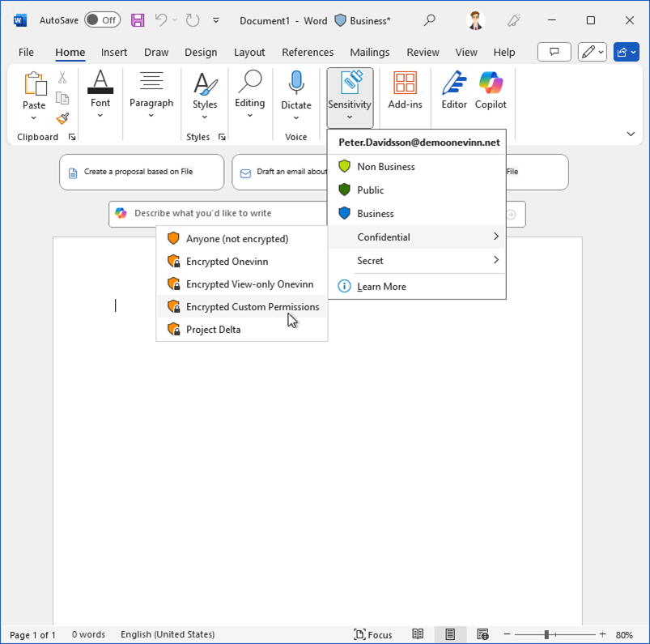
Task: Toggle the AutoSave switch
Action: [x=102, y=20]
